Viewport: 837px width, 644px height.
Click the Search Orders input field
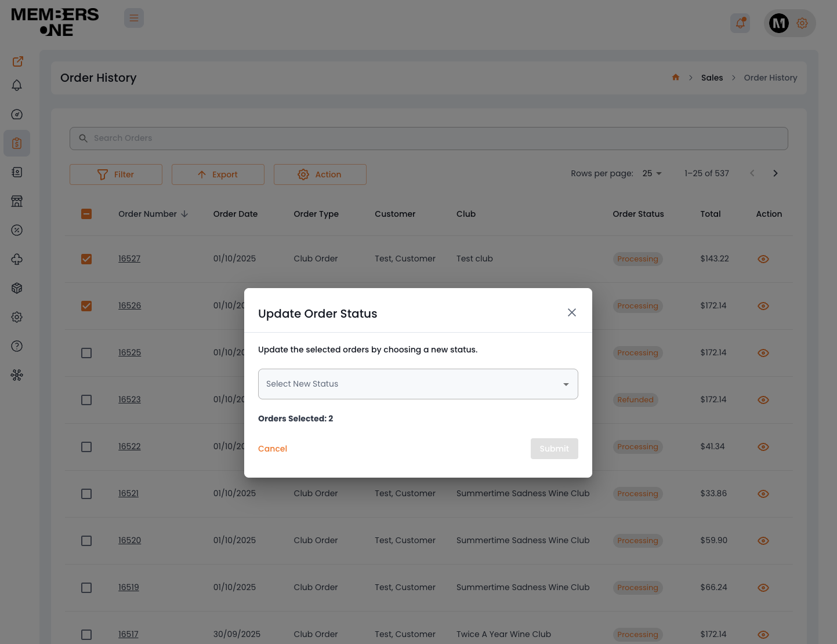429,139
